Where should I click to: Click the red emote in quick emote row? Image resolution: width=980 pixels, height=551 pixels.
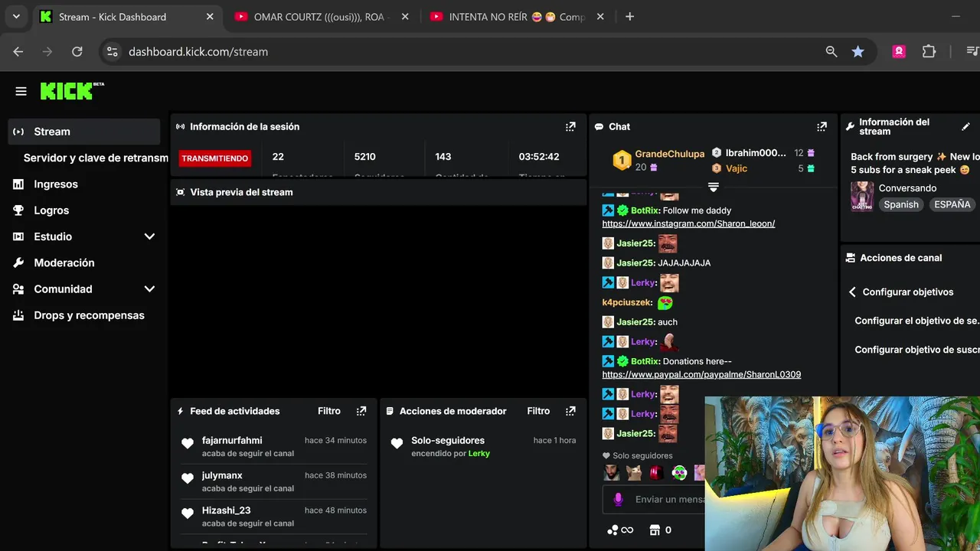click(656, 473)
